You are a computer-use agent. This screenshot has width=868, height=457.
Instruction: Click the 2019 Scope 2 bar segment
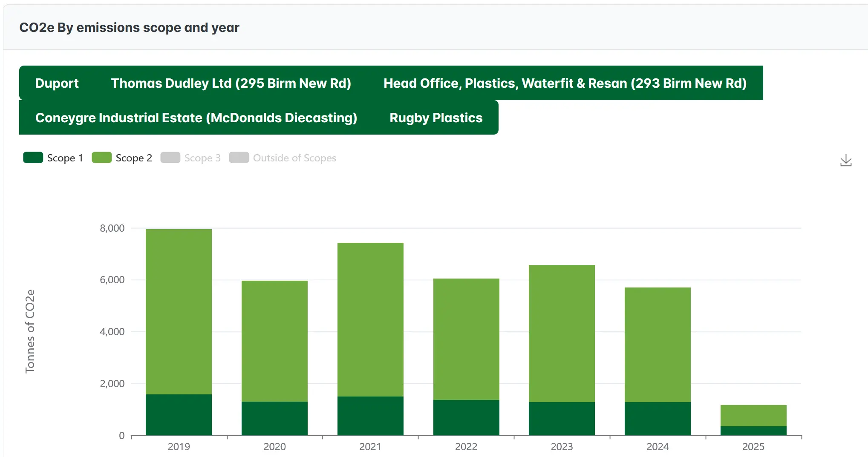(179, 311)
